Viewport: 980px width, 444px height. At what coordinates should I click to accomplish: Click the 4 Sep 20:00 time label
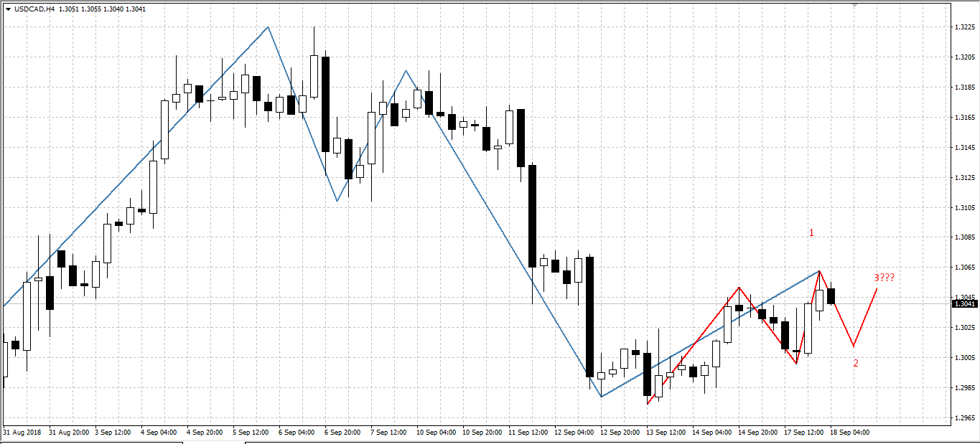[205, 433]
